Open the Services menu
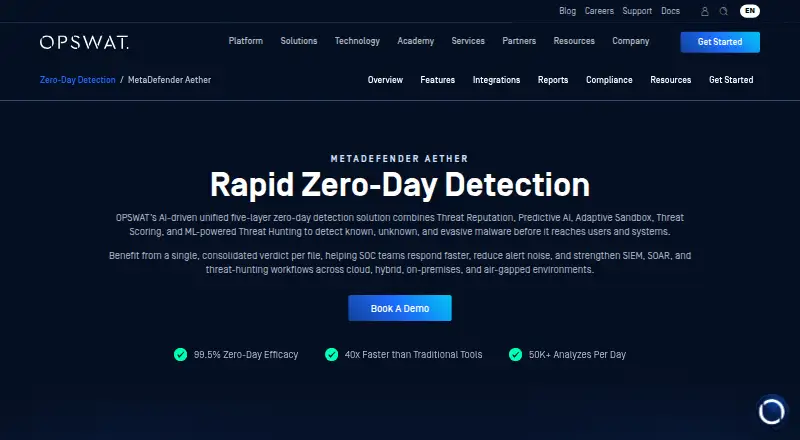The height and width of the screenshot is (440, 800). coord(468,41)
